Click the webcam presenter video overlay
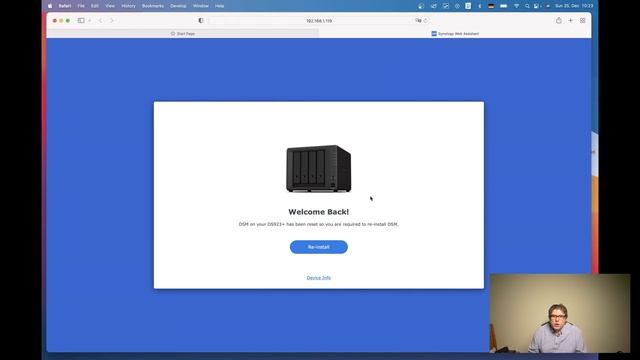The height and width of the screenshot is (360, 640). [560, 313]
